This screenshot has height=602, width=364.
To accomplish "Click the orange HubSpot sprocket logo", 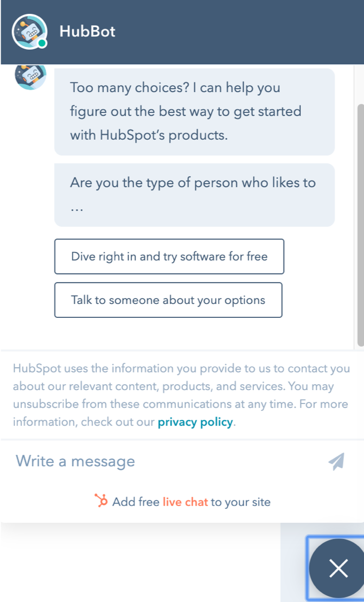I will 101,501.
